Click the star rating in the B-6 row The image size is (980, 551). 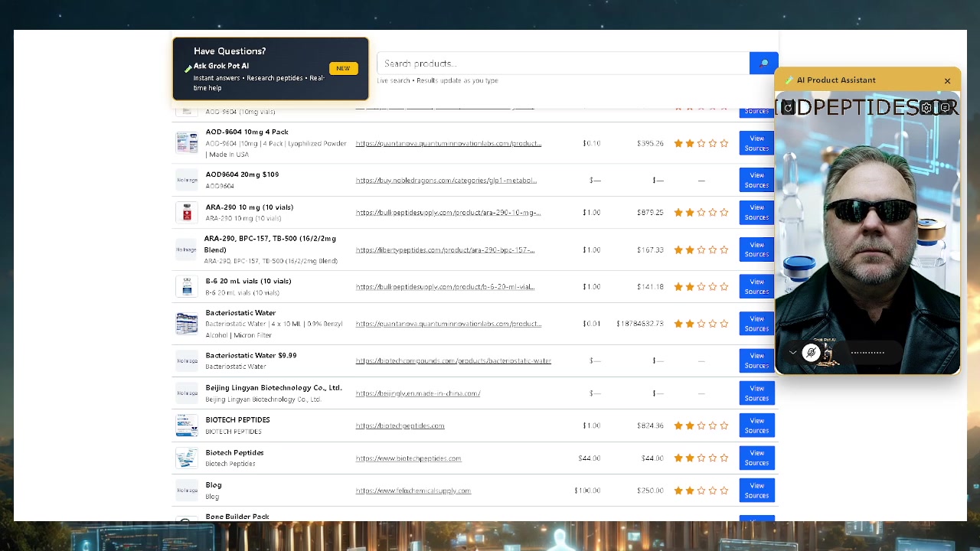click(x=701, y=286)
